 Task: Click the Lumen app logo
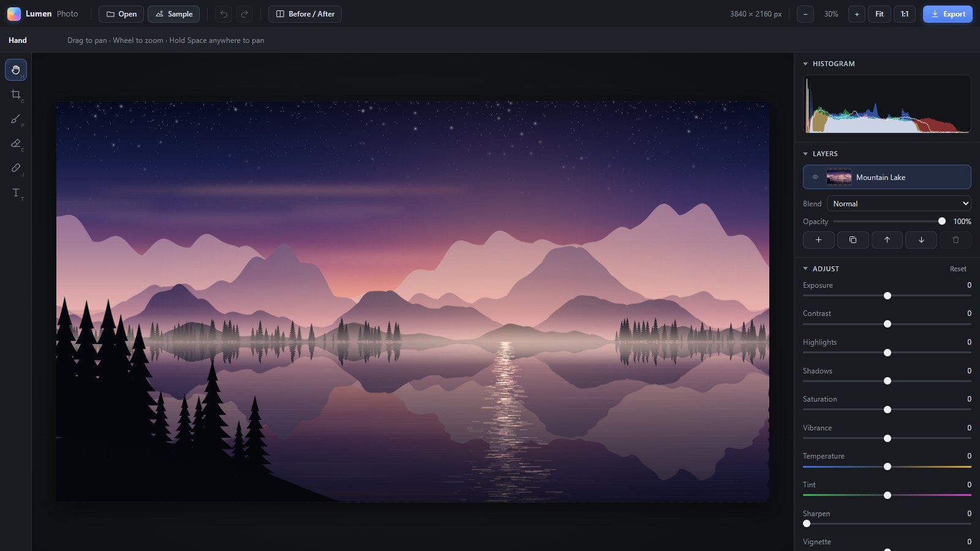pos(14,14)
